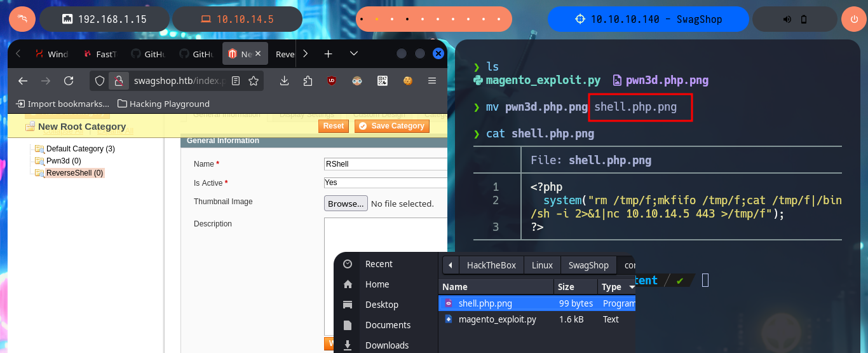The height and width of the screenshot is (353, 868).
Task: Open the Firefox downloads panel
Action: coord(284,81)
